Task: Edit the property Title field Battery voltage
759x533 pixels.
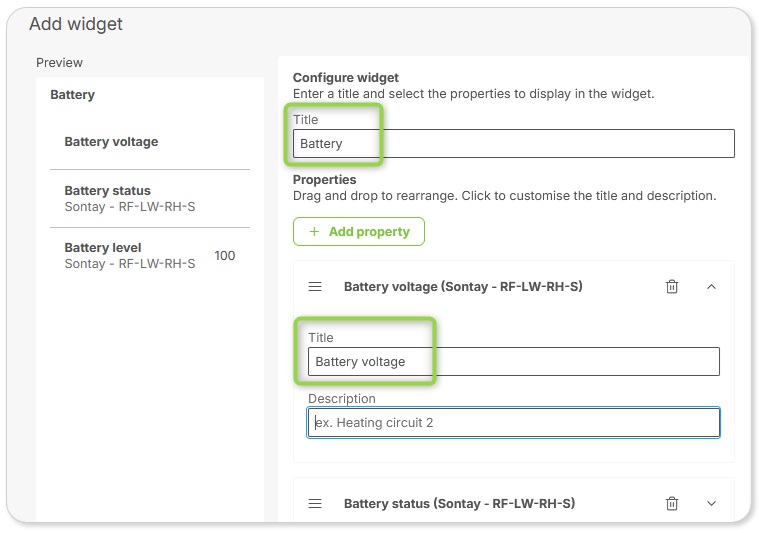Action: 514,361
